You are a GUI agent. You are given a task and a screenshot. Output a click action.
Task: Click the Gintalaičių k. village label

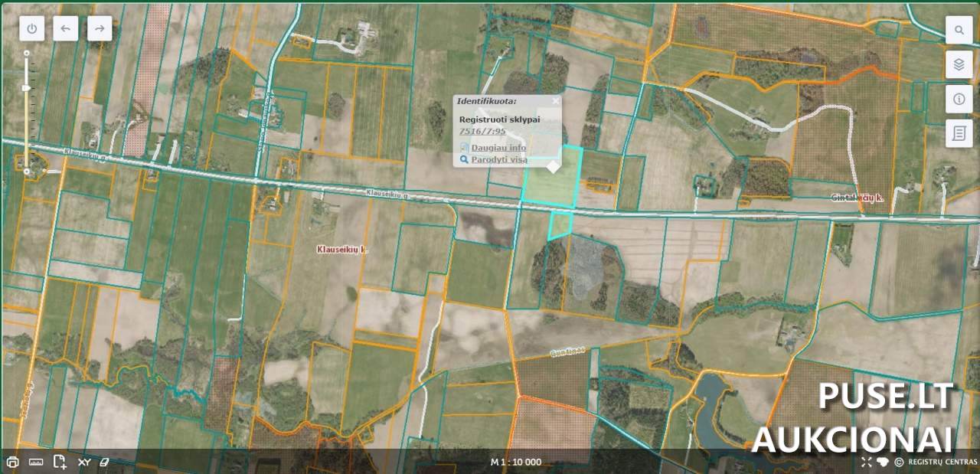(x=857, y=198)
